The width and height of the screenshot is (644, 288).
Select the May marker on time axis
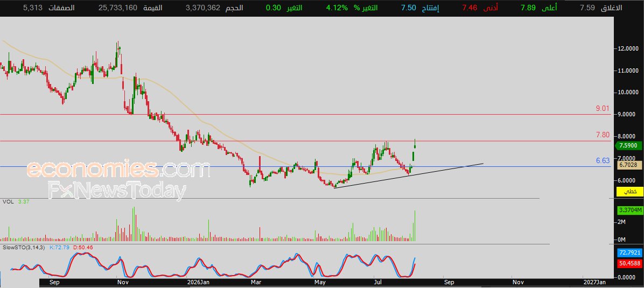[320, 282]
